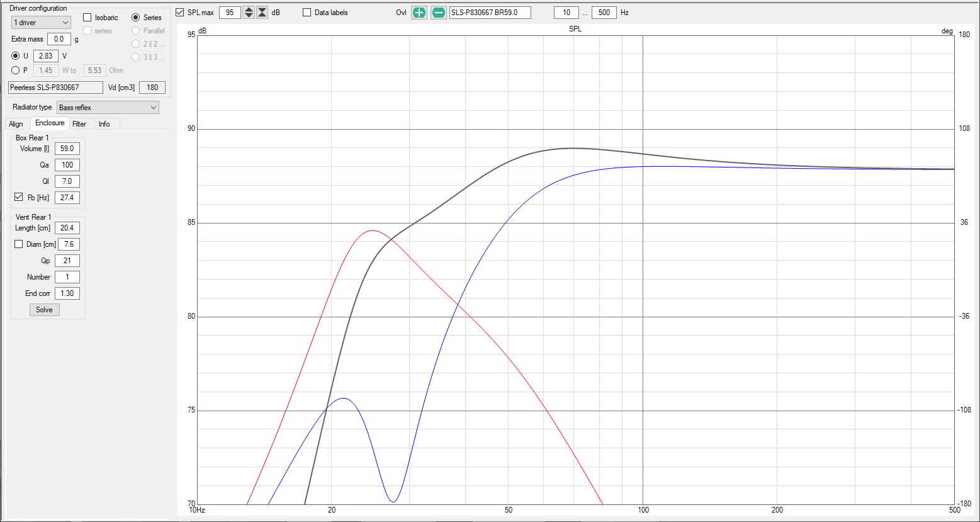
Task: Click the Fb 27.4 Hz field
Action: (x=67, y=198)
